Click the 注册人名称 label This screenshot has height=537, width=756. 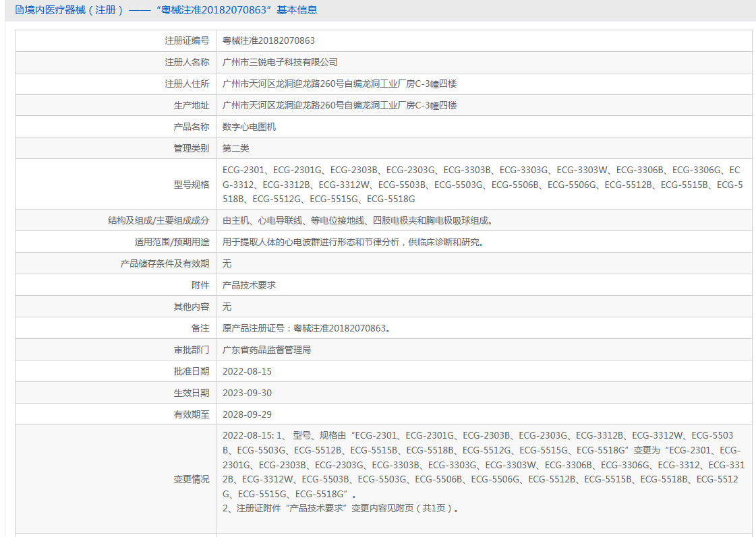187,63
